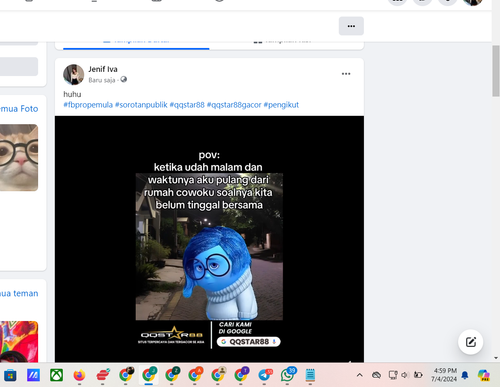
Task: Open WhatsApp with 39 unread badge
Action: pos(288,375)
